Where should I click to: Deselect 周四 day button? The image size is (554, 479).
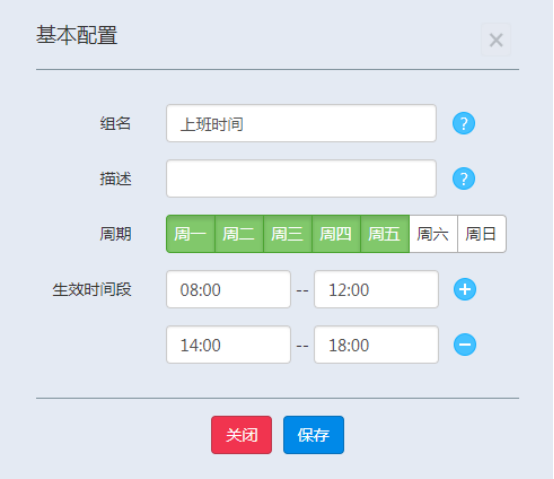tap(336, 234)
